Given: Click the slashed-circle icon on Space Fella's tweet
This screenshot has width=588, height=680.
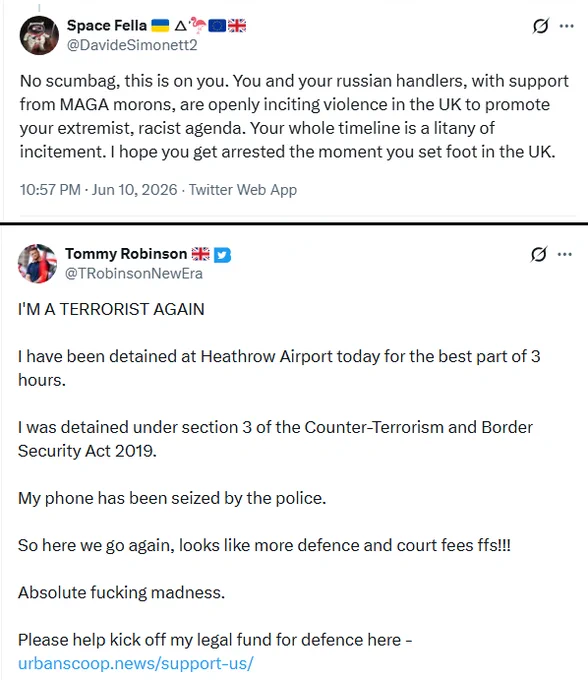Looking at the screenshot, I should pos(541,26).
